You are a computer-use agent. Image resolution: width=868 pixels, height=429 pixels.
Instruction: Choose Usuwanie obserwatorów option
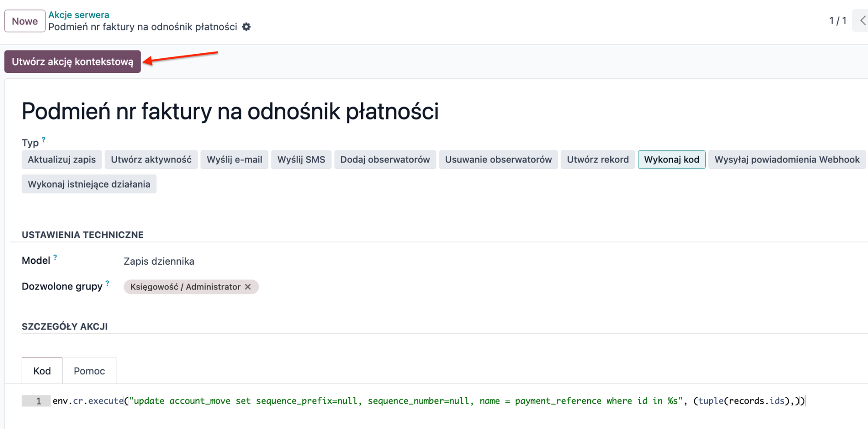coord(498,159)
